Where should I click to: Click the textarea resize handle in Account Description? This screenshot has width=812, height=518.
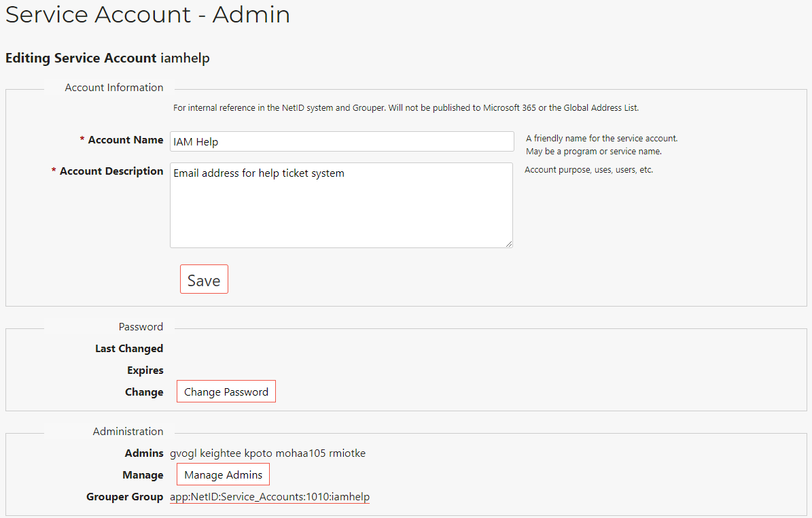[x=508, y=243]
